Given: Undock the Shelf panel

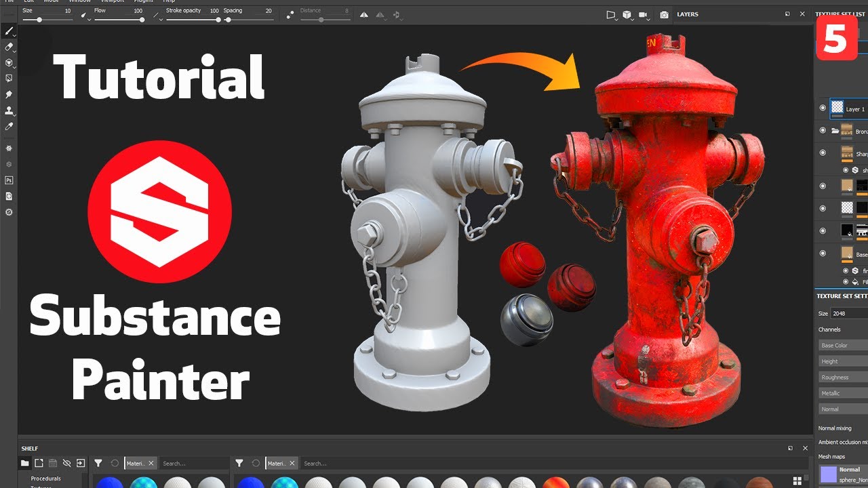Looking at the screenshot, I should pos(790,448).
